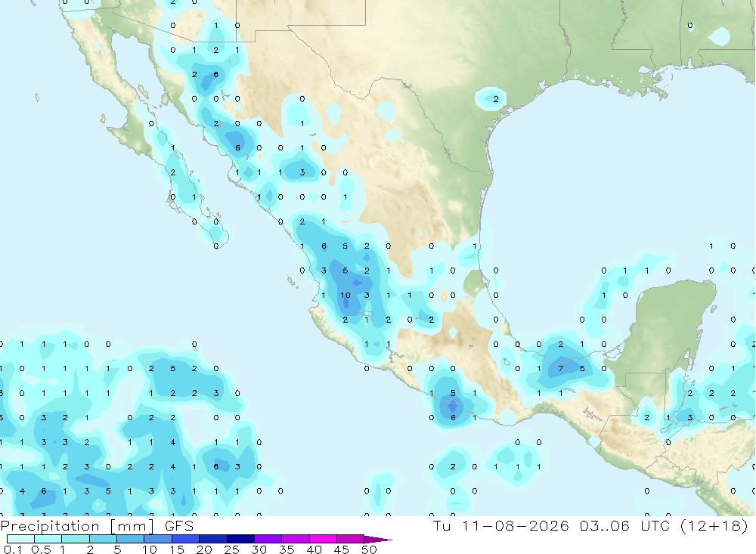Click the legend swatch between 45 and 50

pyautogui.click(x=351, y=539)
